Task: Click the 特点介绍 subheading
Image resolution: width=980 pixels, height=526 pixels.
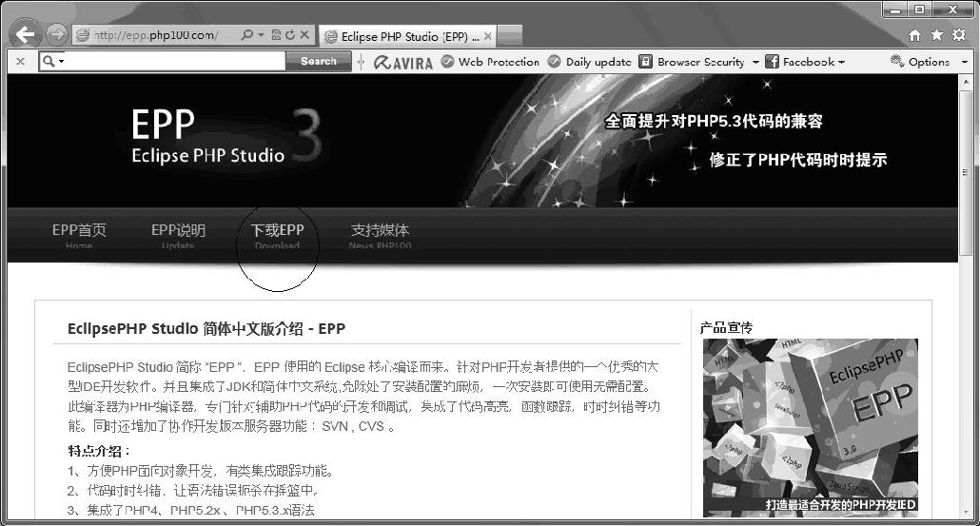Action: pyautogui.click(x=99, y=451)
